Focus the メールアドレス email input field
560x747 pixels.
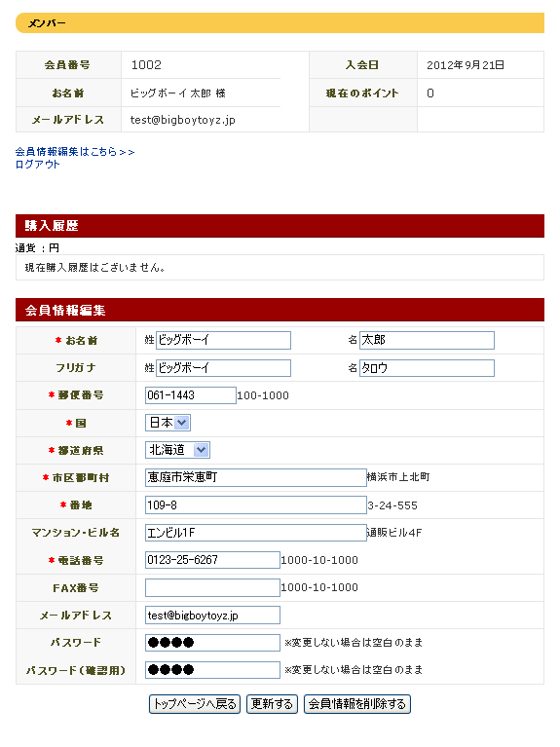pyautogui.click(x=212, y=616)
